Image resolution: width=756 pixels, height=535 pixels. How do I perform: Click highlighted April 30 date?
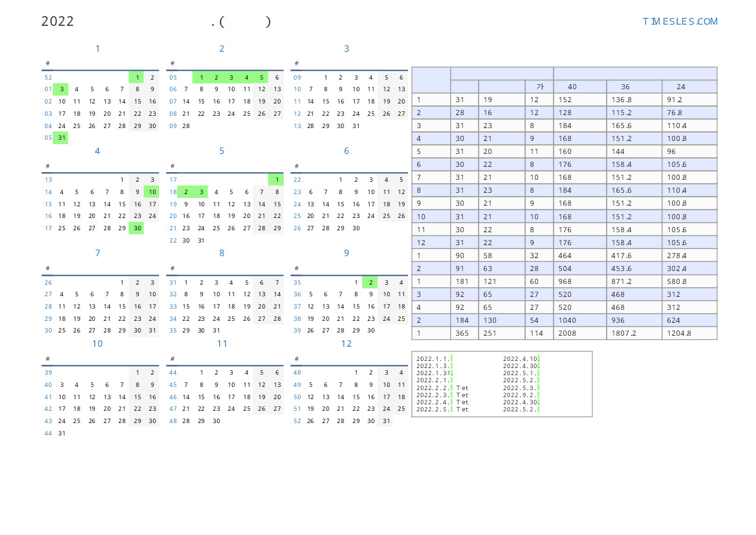136,228
